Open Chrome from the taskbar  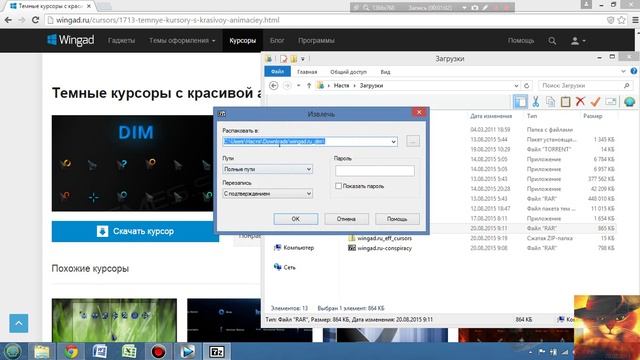(x=71, y=351)
